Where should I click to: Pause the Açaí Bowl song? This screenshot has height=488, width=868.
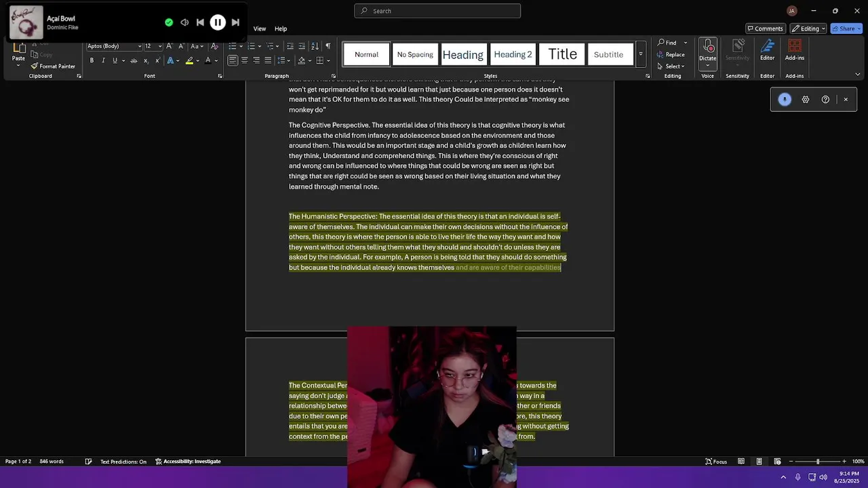click(x=218, y=22)
